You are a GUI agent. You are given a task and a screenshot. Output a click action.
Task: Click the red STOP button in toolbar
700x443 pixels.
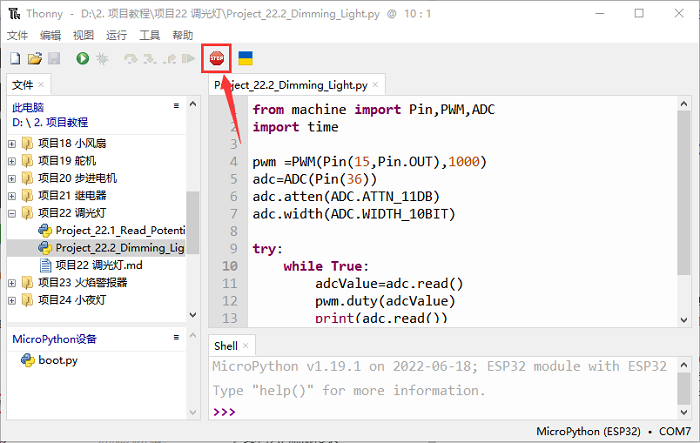[x=216, y=59]
